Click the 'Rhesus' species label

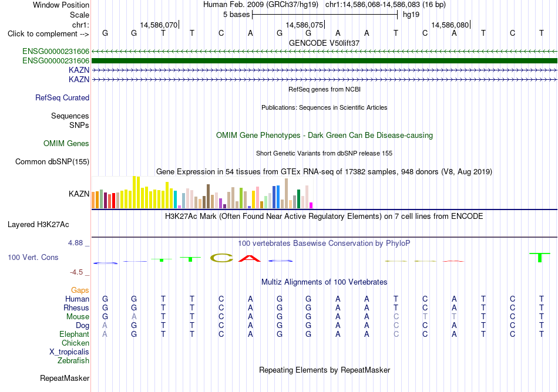click(76, 307)
